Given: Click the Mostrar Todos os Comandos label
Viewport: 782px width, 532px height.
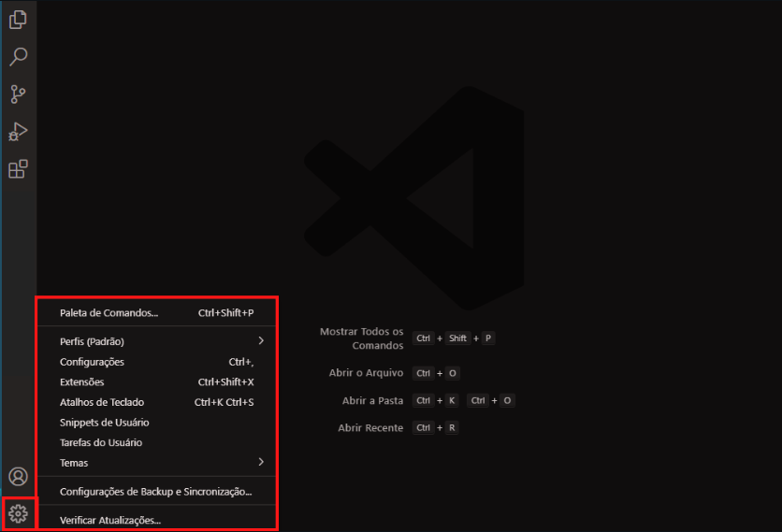Looking at the screenshot, I should click(361, 338).
